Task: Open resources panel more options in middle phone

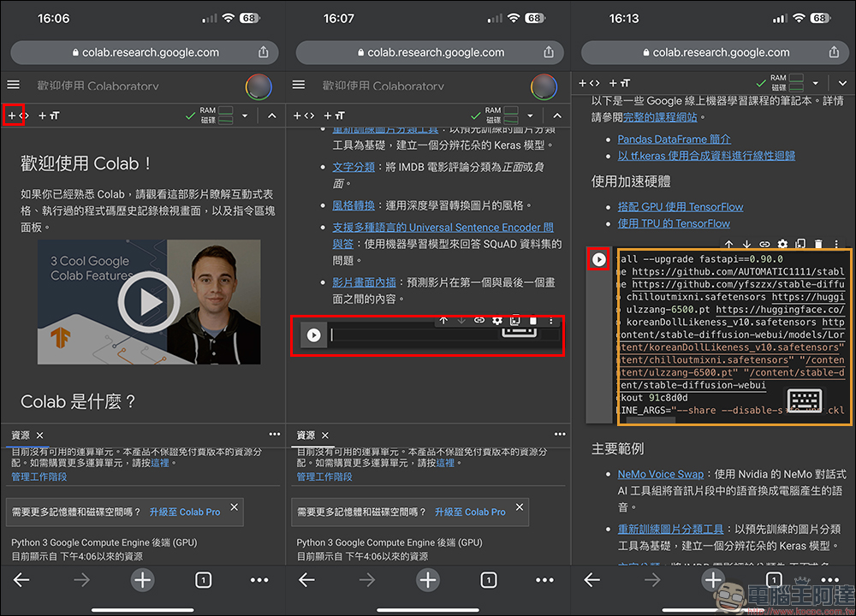Action: click(x=560, y=435)
